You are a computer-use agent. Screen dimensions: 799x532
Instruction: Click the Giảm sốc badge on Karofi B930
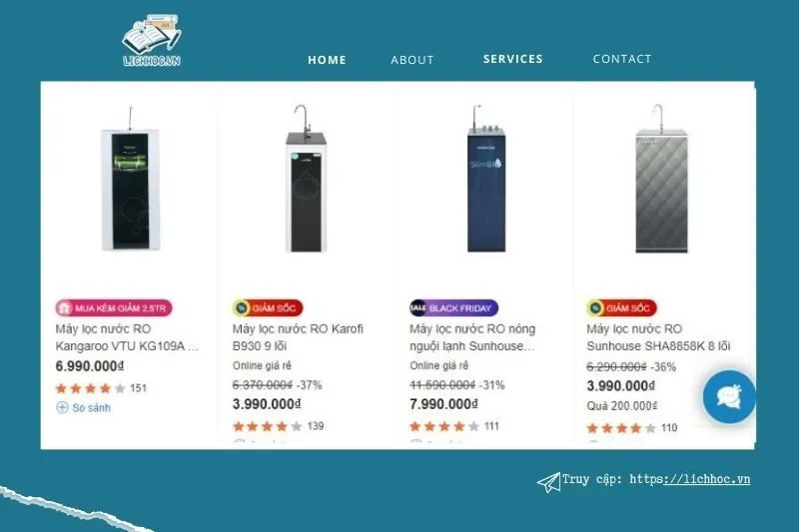[x=268, y=308]
